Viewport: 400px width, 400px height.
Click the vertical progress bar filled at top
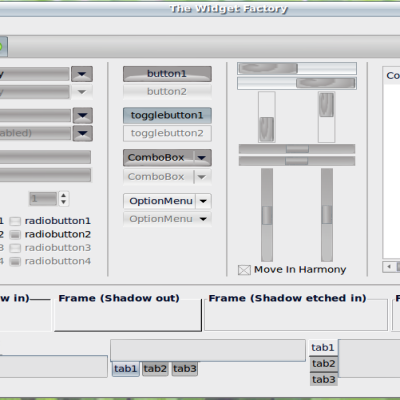326,117
